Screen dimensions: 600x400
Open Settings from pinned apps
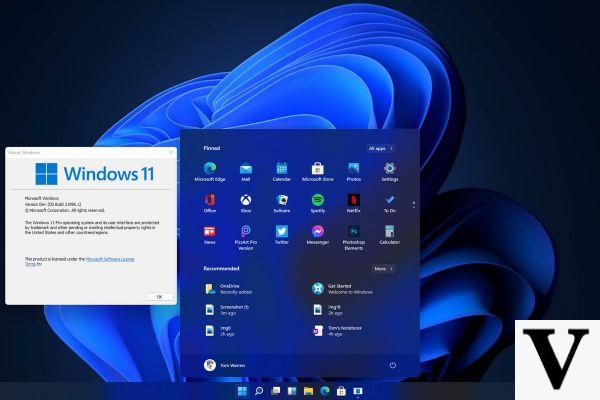pos(390,171)
